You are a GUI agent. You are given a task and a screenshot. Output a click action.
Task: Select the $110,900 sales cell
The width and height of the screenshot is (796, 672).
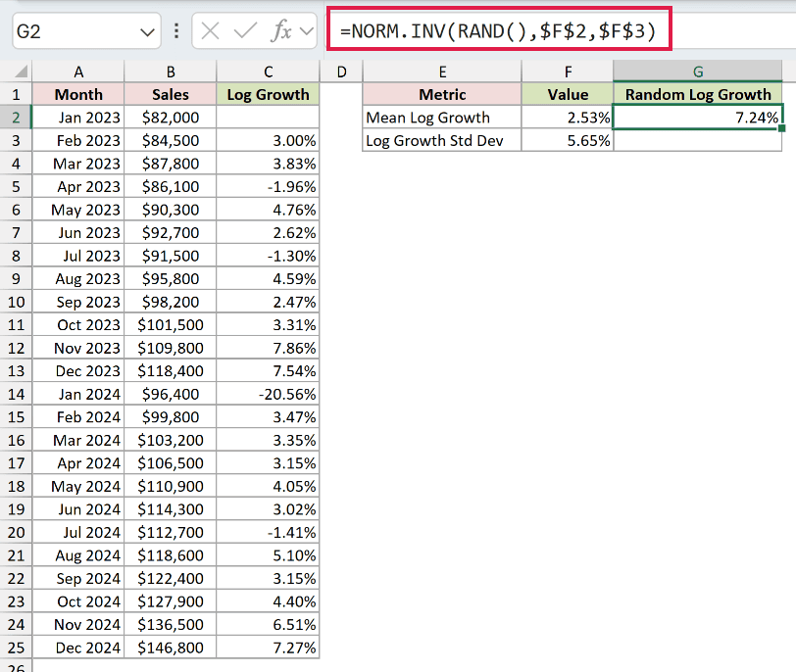(171, 487)
